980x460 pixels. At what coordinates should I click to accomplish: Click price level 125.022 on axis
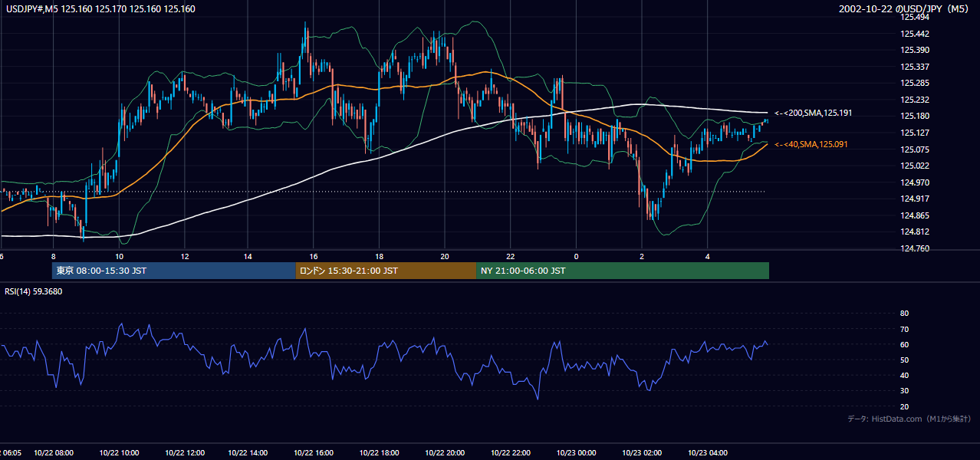(914, 166)
